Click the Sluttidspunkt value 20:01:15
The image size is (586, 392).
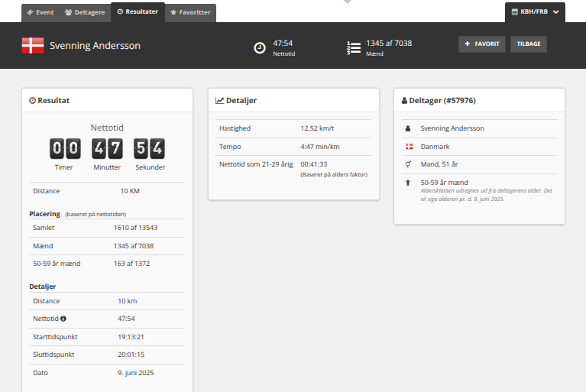[x=131, y=355]
